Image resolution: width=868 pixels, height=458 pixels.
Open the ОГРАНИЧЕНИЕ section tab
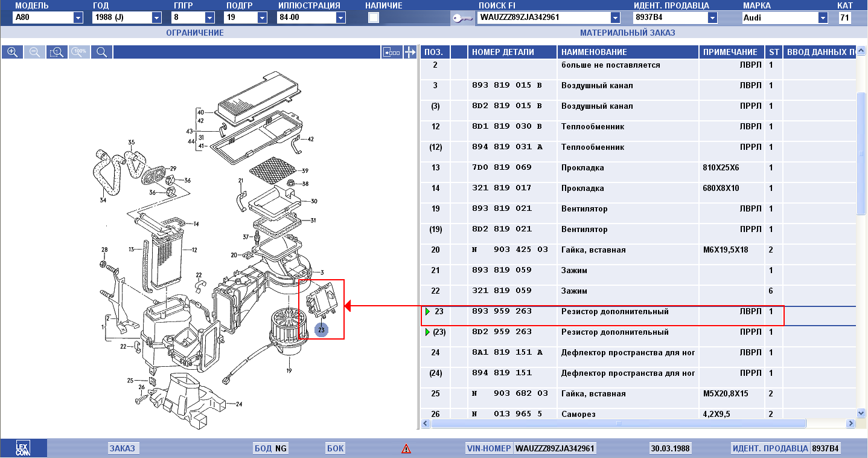coord(194,33)
